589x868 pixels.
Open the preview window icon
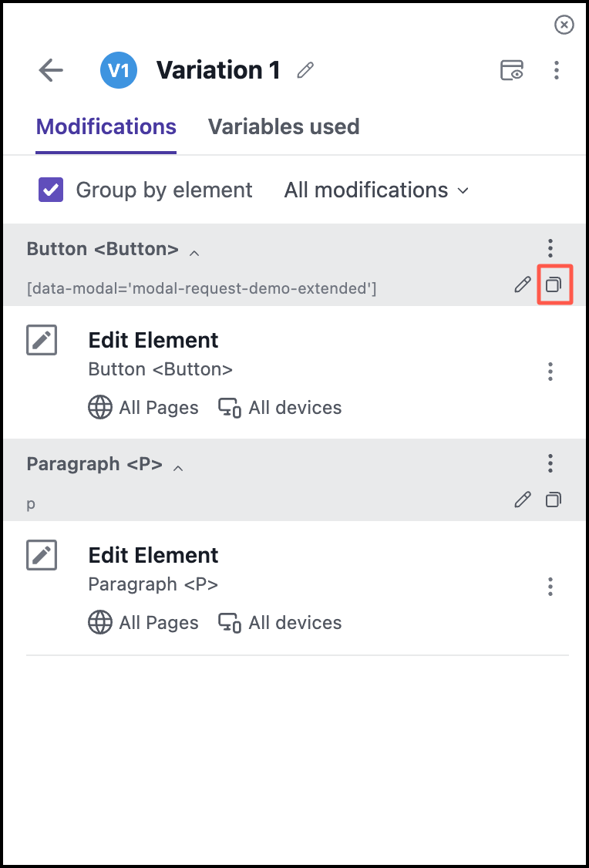512,71
